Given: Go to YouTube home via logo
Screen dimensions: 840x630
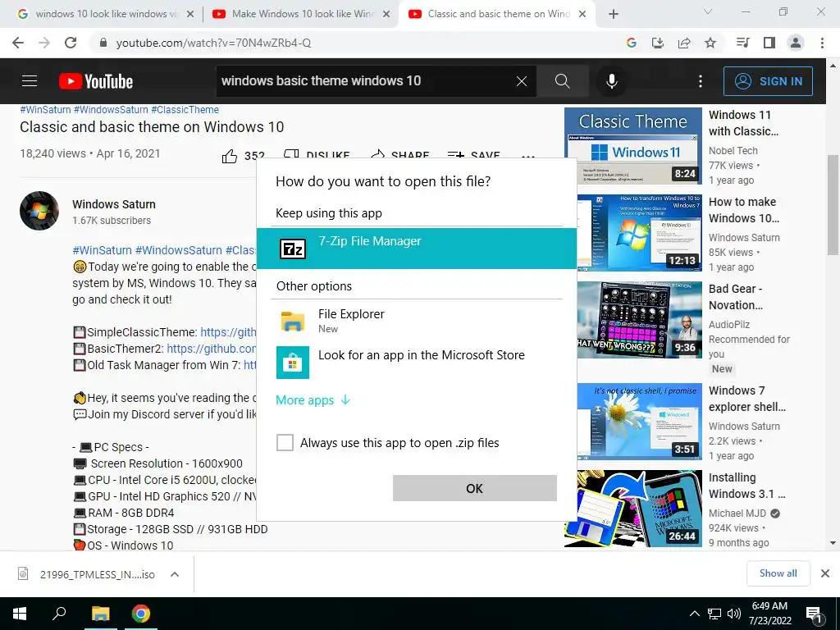Looking at the screenshot, I should click(96, 81).
